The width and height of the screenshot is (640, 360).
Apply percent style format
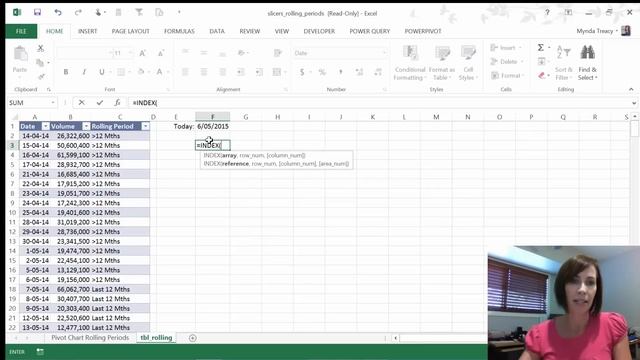(322, 72)
